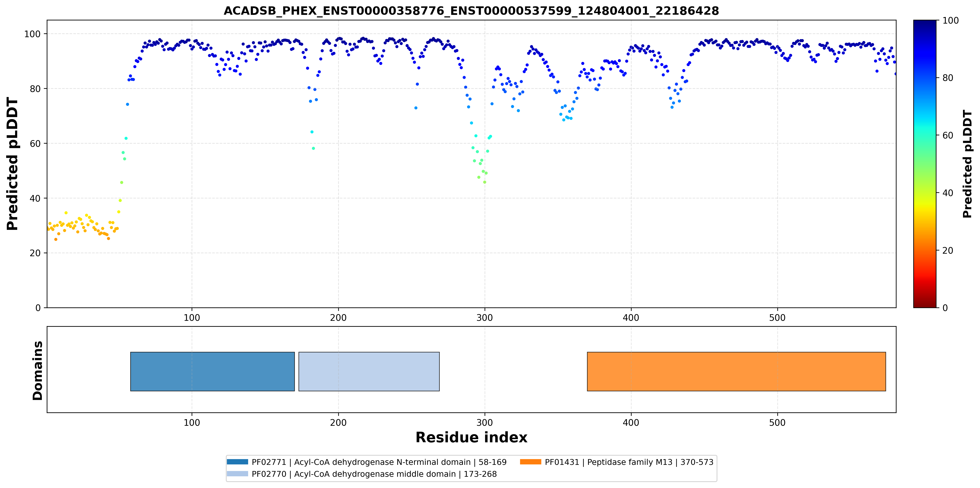
Task: Click the PF01431 Peptidase family M13 legend text
Action: tap(629, 462)
